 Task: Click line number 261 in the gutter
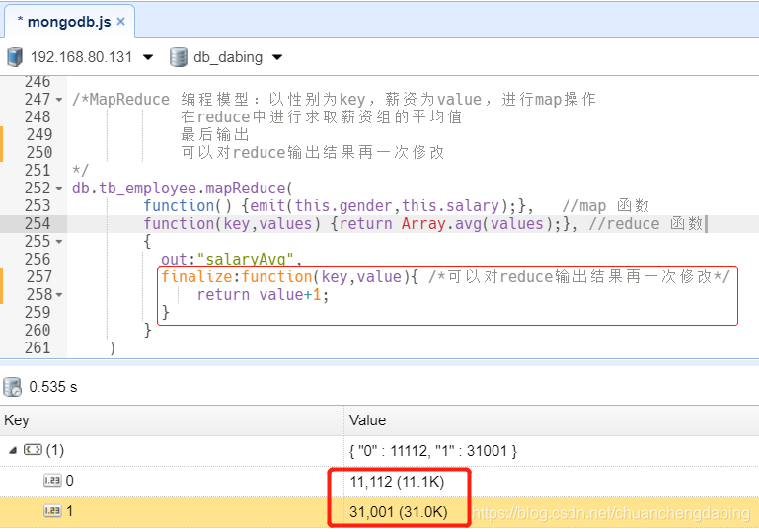click(38, 348)
